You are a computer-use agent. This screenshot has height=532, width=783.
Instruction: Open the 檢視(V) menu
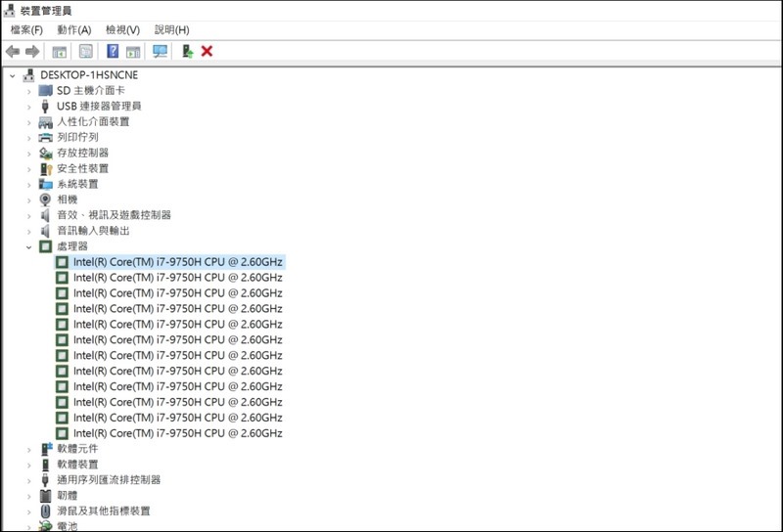(123, 30)
